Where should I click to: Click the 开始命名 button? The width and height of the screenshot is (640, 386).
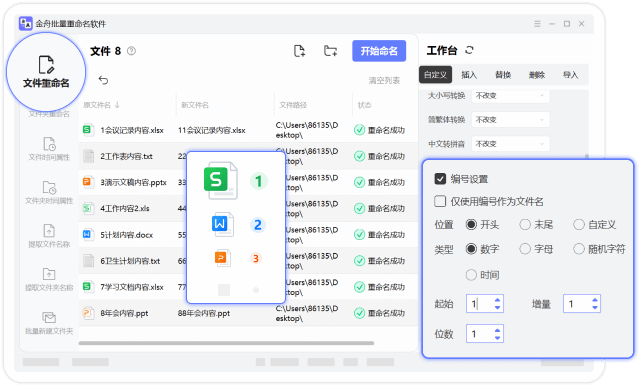tap(379, 51)
